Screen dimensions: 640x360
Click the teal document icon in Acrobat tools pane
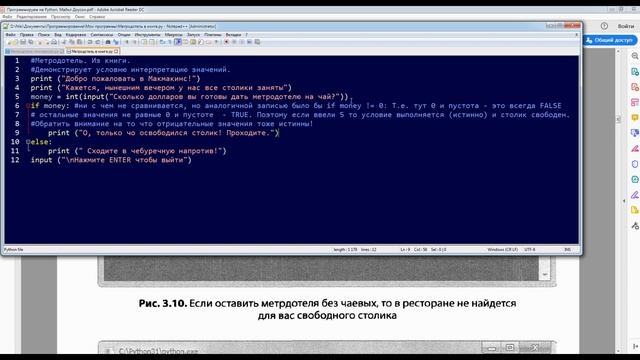click(x=635, y=72)
